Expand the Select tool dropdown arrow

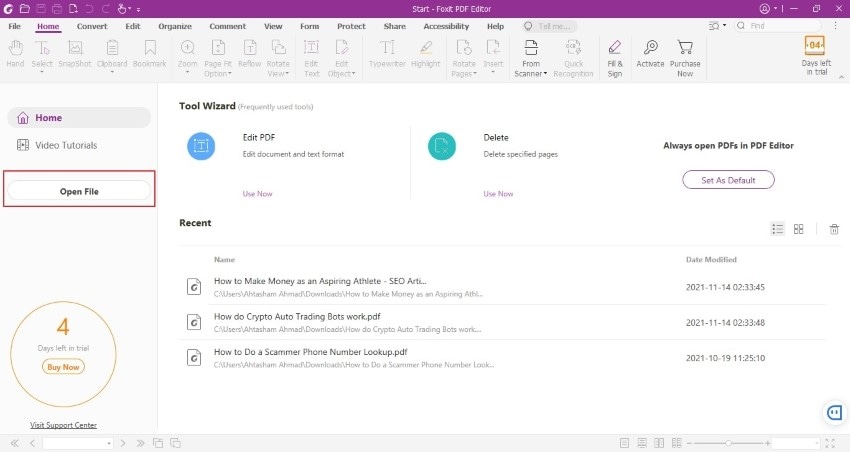42,72
